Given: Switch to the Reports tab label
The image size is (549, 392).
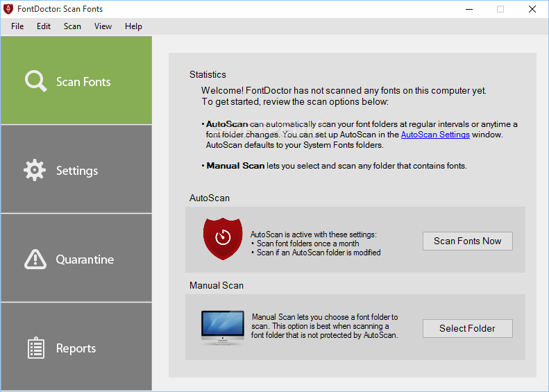Looking at the screenshot, I should point(76,348).
